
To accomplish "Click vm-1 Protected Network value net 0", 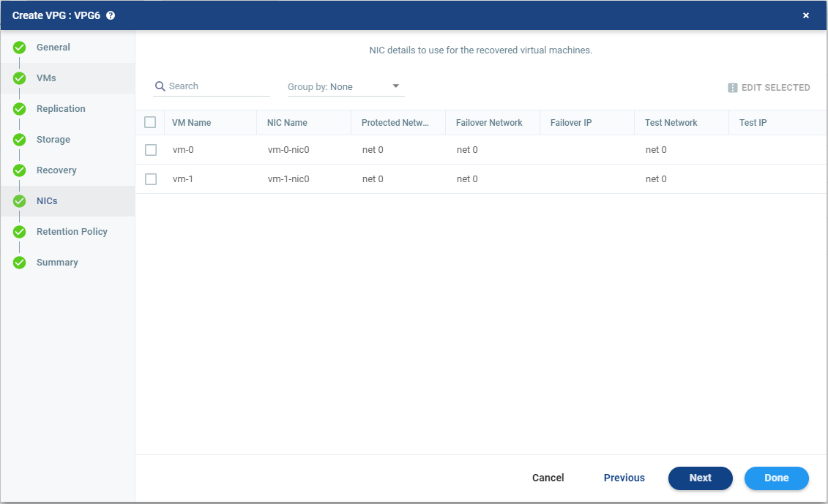I will tap(373, 179).
